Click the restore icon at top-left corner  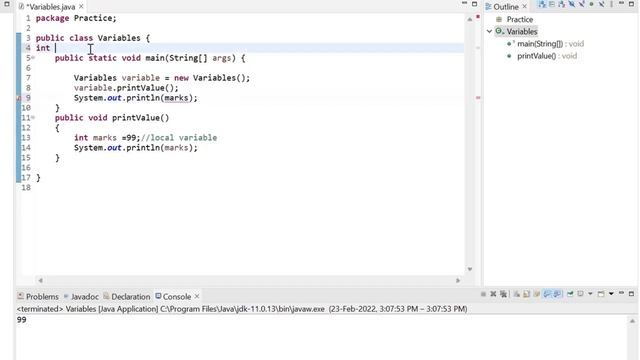coord(7,4)
